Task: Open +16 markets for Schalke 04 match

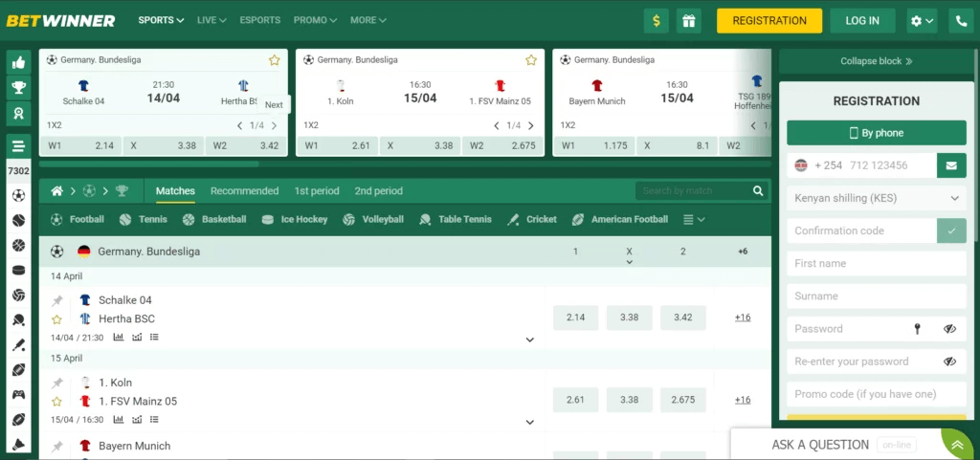Action: click(x=743, y=318)
